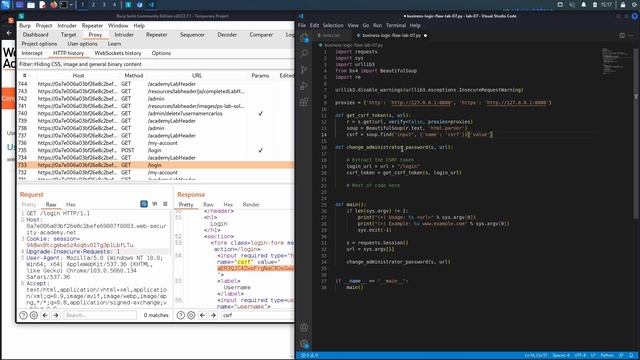The width and height of the screenshot is (640, 360).
Task: Open Run and Debug view in VS Code
Action: [304, 86]
